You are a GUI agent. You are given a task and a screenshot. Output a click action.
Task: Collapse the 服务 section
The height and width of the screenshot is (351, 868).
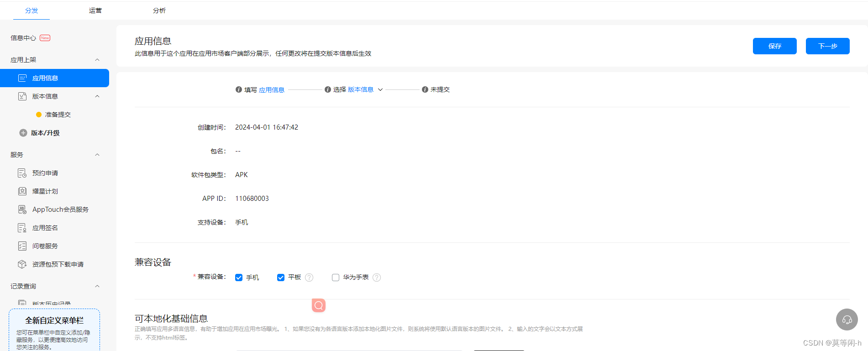click(97, 155)
